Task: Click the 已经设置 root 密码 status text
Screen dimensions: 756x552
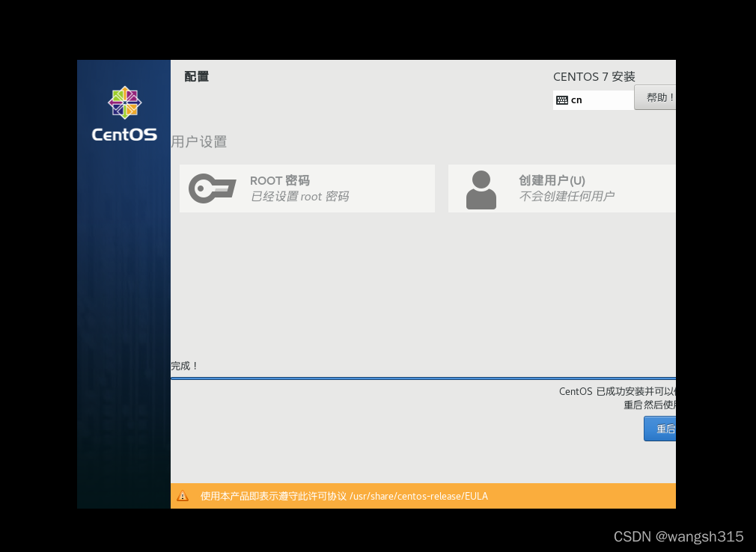Action: [x=299, y=197]
